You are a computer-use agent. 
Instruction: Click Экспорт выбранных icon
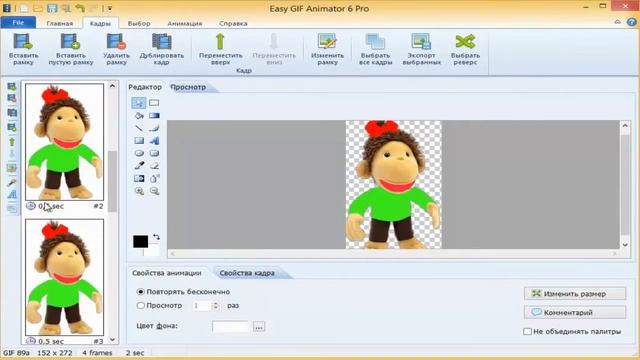coord(421,42)
